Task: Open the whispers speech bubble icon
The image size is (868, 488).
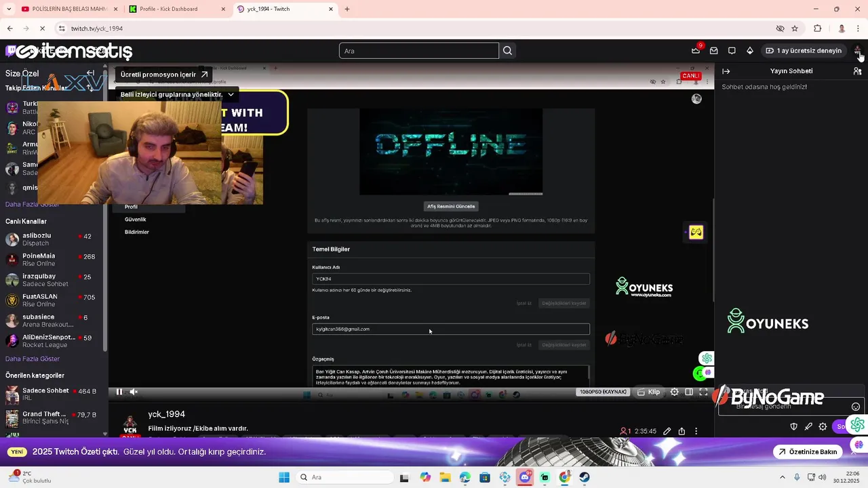Action: (x=732, y=50)
